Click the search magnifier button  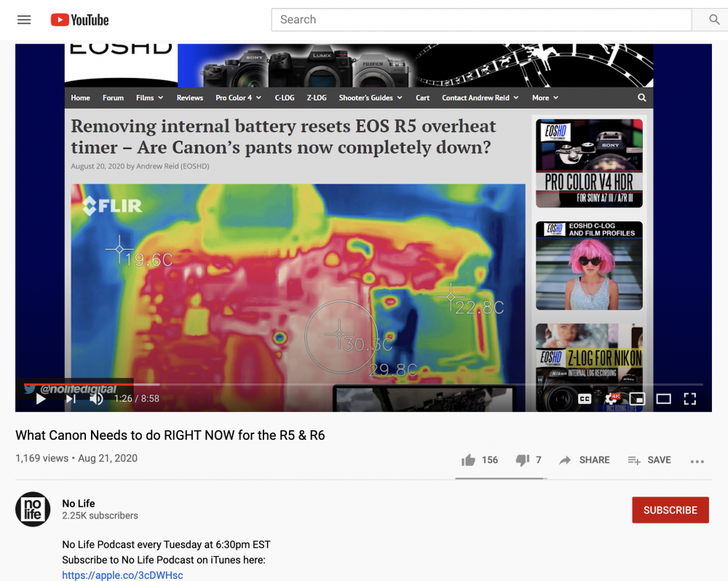click(713, 20)
